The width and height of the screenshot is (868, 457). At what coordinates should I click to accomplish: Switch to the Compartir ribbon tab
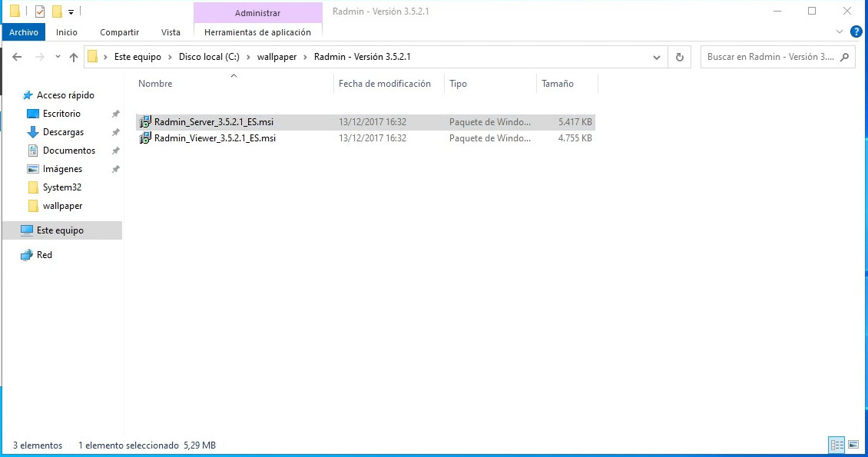(x=119, y=32)
